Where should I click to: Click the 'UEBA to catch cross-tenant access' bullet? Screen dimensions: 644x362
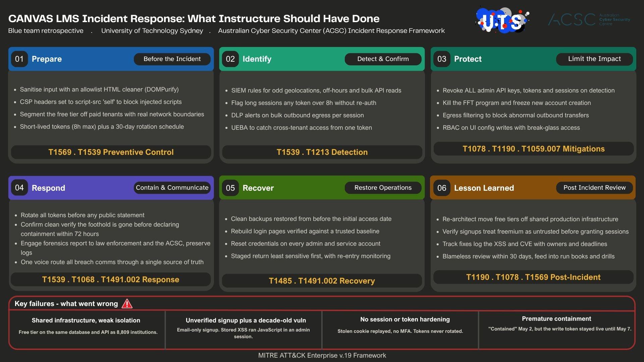302,128
